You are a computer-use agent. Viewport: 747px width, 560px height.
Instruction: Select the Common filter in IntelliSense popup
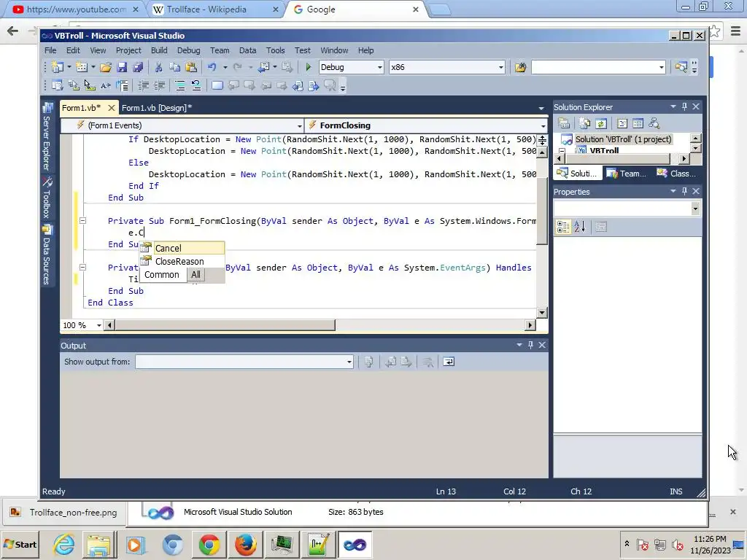coord(162,275)
